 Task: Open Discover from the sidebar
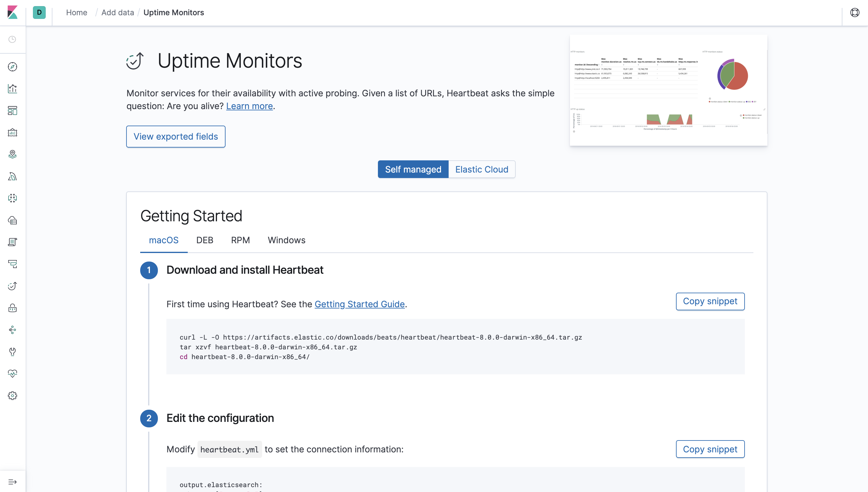[12, 67]
